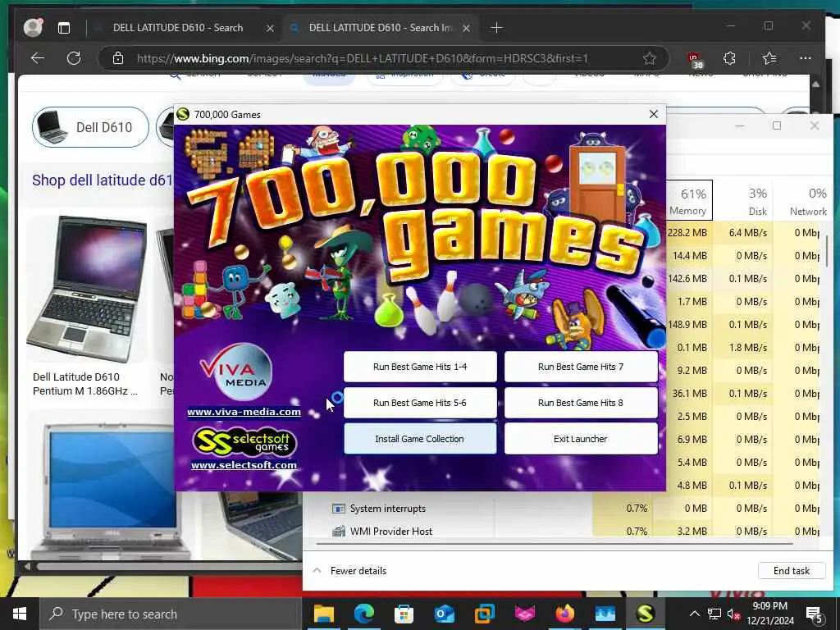
Task: Sort Task Manager by Network column
Action: [803, 200]
